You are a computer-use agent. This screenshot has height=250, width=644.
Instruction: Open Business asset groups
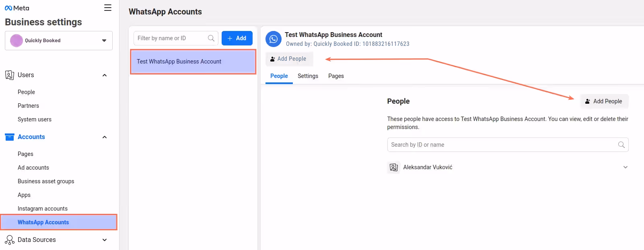pyautogui.click(x=46, y=181)
